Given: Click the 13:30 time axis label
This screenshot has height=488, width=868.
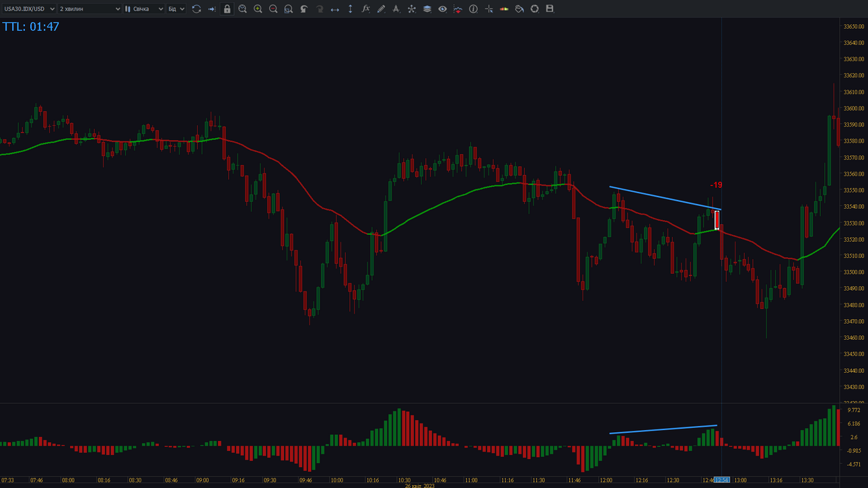Looking at the screenshot, I should coord(807,481).
